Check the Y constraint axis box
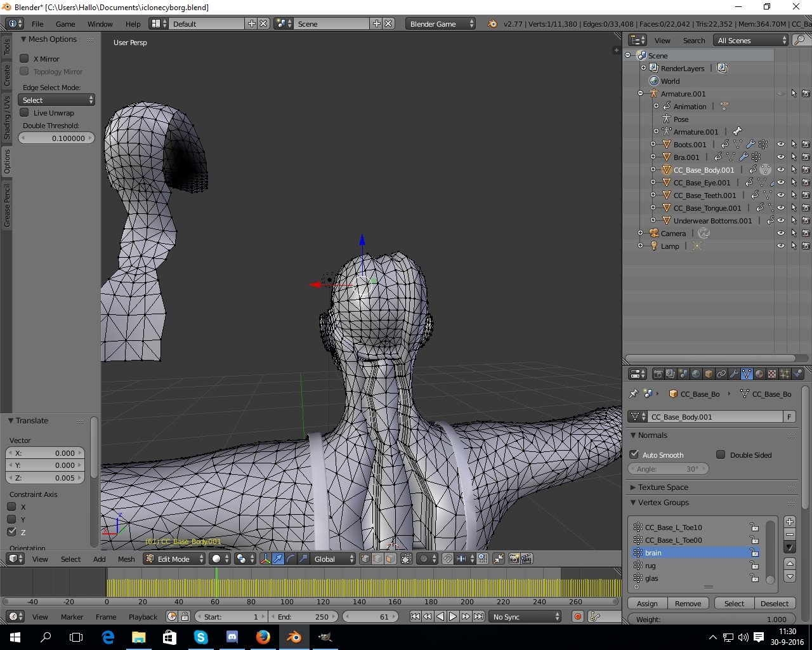 [11, 519]
